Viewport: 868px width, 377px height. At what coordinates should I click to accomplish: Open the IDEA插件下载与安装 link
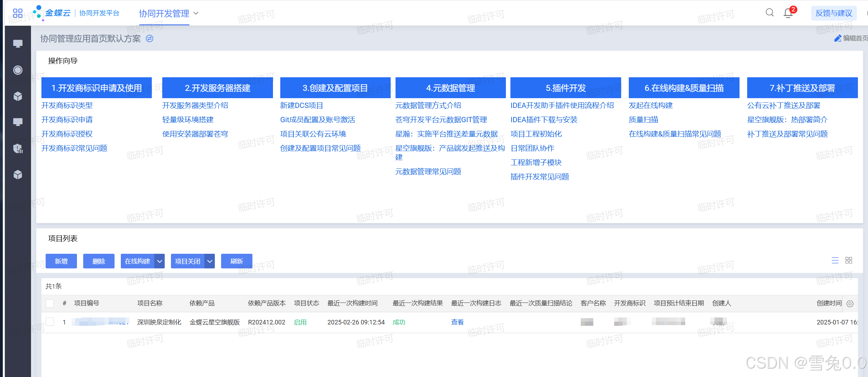(x=544, y=120)
